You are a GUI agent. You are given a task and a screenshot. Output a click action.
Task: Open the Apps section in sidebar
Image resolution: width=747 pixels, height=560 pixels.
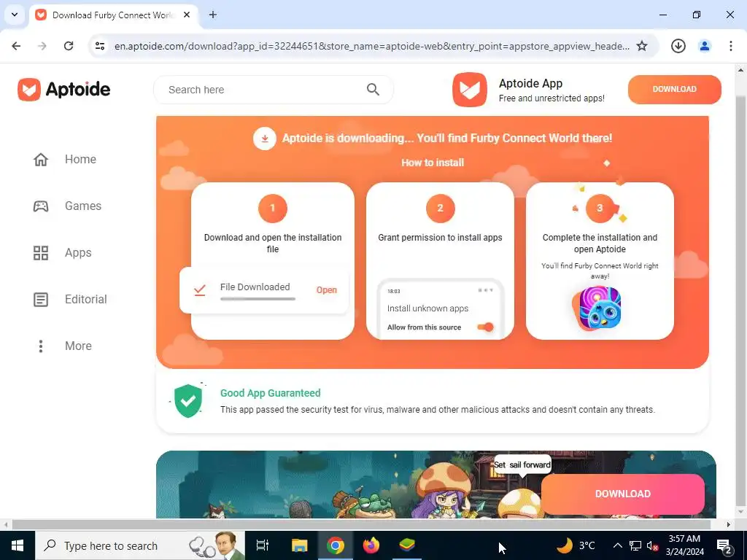click(63, 252)
